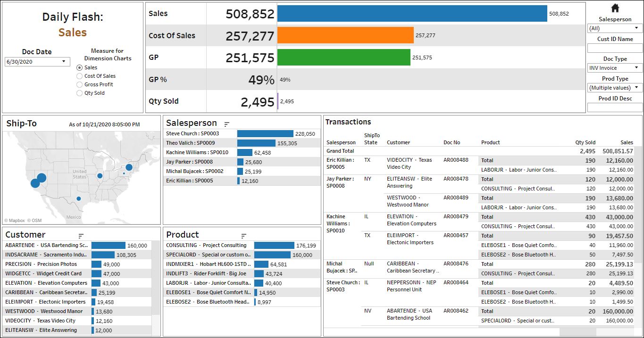
Task: Choose the Qty Sold radio option
Action: point(79,93)
